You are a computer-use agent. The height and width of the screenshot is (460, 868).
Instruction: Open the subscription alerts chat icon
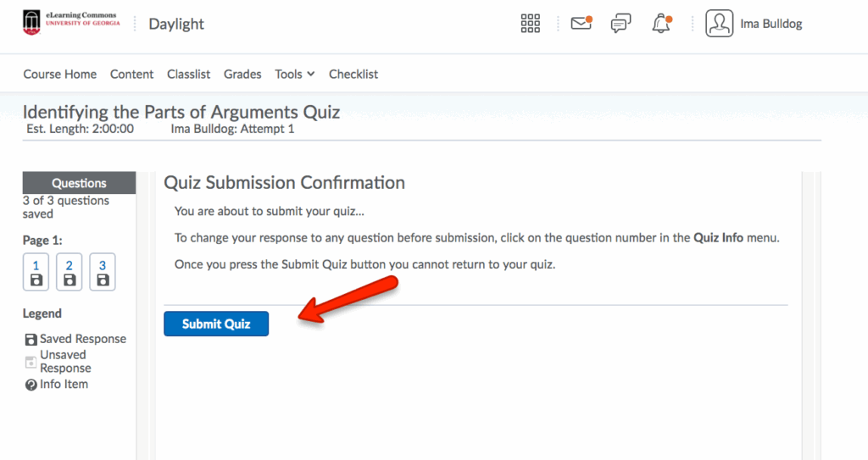point(620,24)
